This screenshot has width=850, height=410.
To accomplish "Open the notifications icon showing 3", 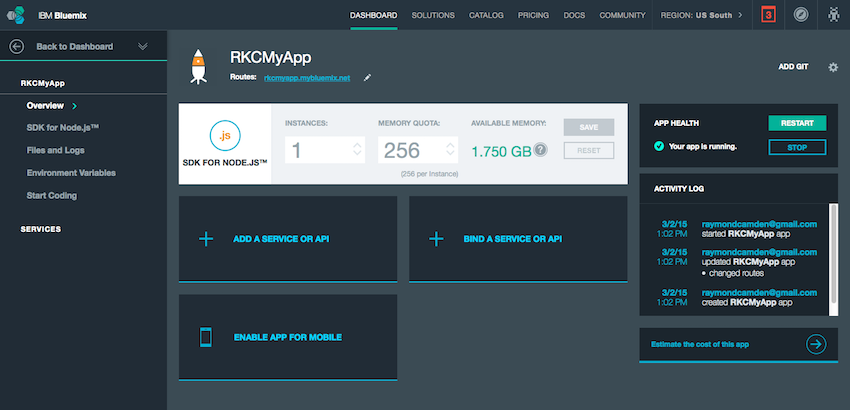I will (768, 15).
